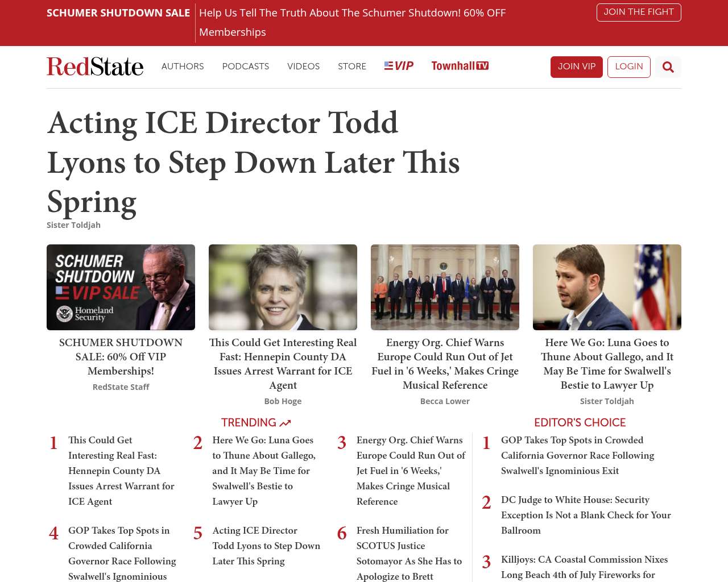Open RedState Staff author link
This screenshot has width=728, height=582.
(121, 387)
